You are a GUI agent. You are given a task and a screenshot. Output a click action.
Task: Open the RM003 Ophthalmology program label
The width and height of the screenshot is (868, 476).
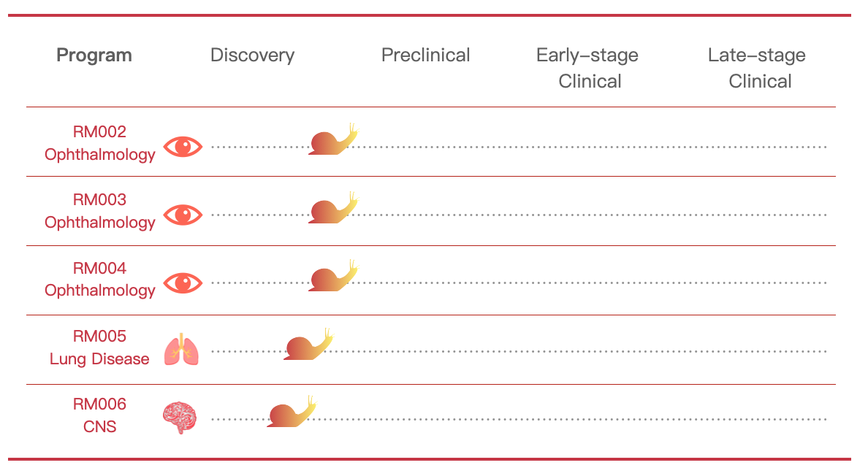pyautogui.click(x=99, y=211)
